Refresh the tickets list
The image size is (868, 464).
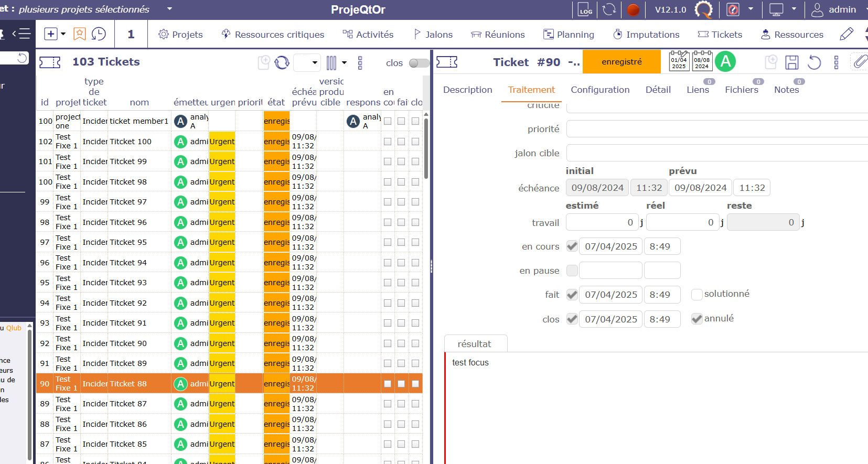tap(282, 62)
